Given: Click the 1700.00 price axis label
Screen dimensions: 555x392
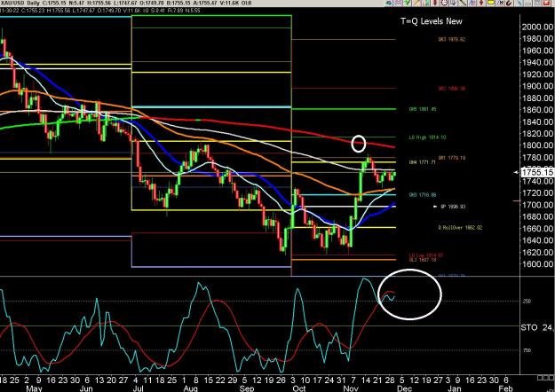Looking at the screenshot, I should (x=537, y=205).
